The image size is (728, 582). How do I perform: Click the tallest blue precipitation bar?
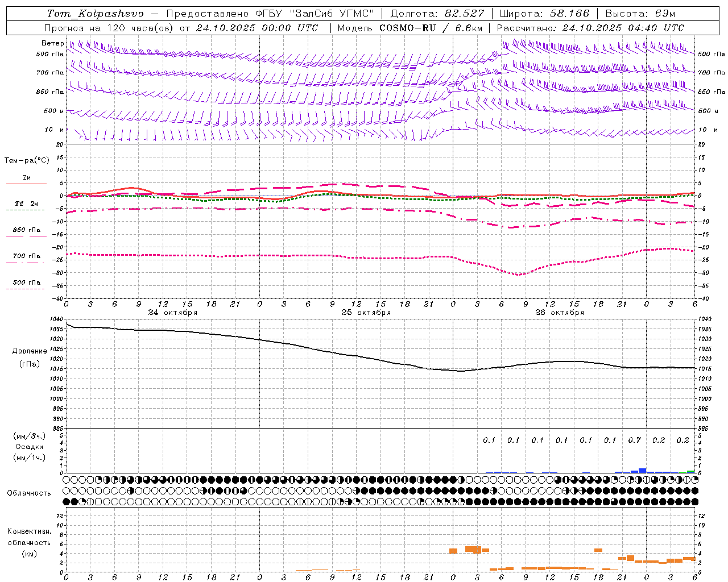coord(643,471)
